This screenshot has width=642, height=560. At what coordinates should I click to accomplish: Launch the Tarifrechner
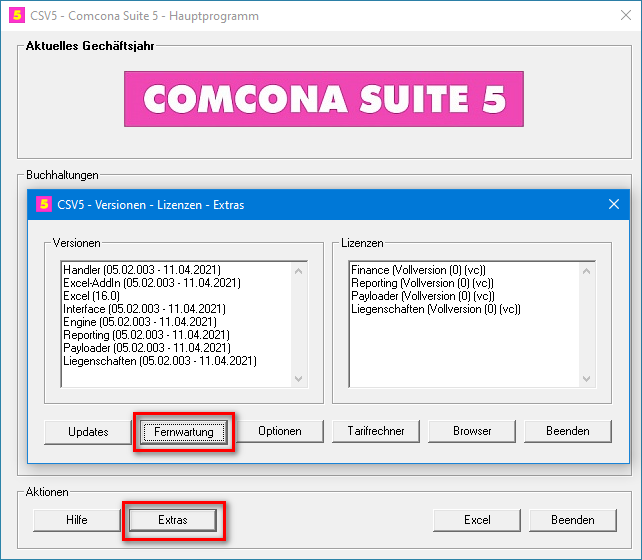(x=376, y=431)
